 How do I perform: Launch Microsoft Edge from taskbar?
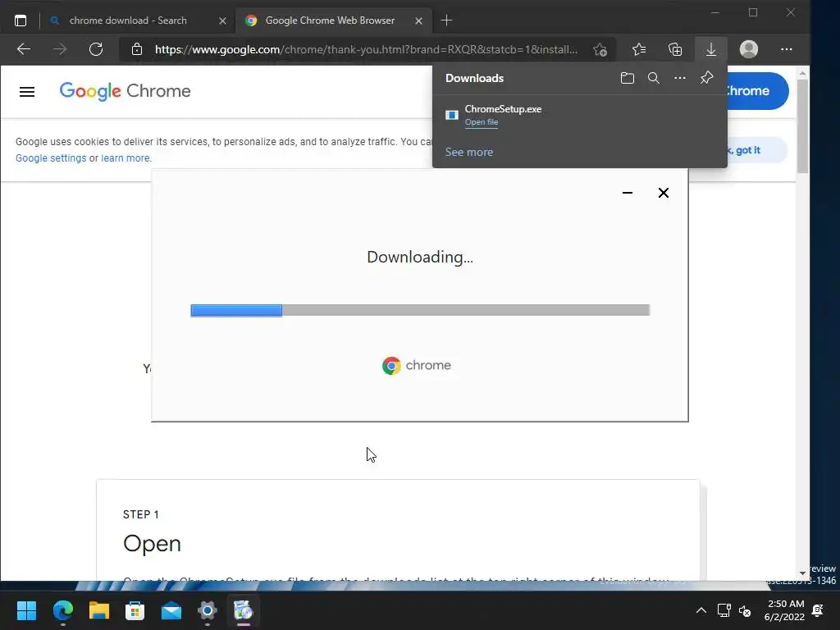62,610
